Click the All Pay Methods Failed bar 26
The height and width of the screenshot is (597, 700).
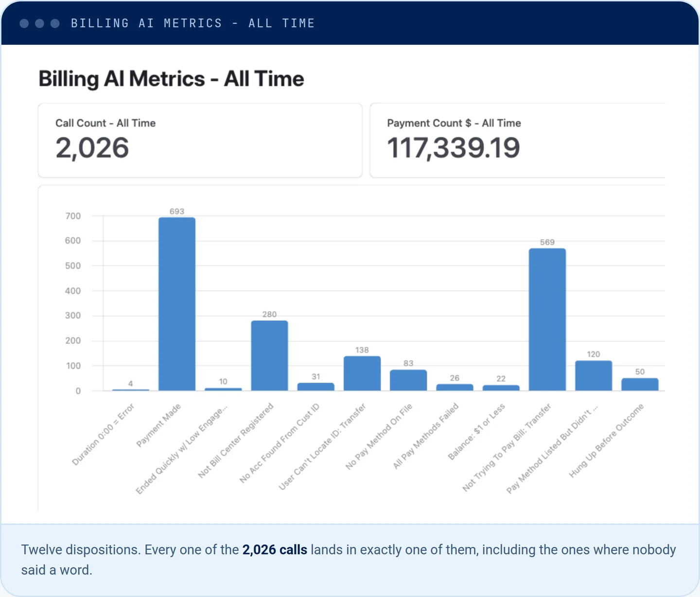[x=455, y=387]
